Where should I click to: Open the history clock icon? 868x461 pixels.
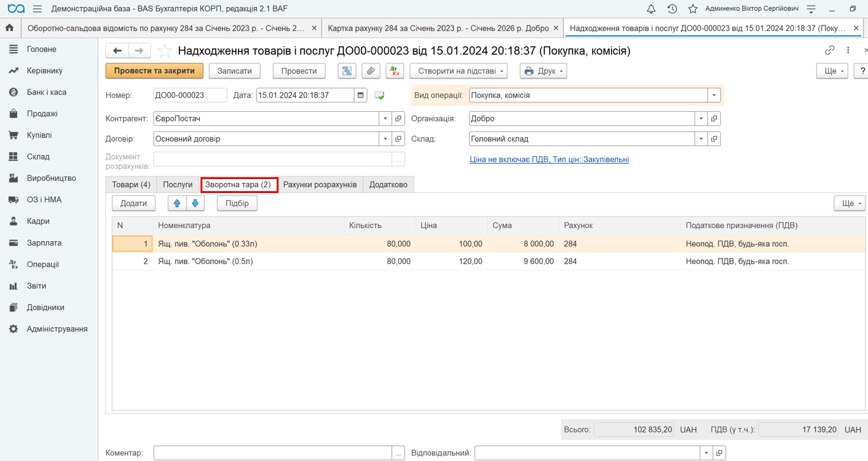[x=672, y=9]
